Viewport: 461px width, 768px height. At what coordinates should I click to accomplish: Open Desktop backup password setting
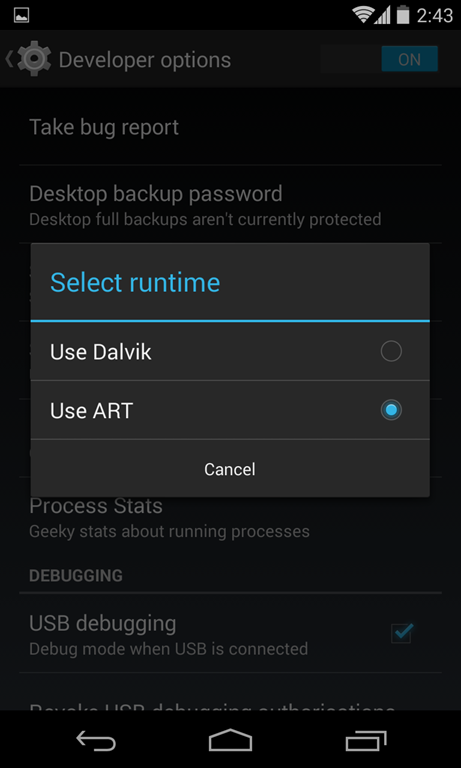click(x=230, y=204)
